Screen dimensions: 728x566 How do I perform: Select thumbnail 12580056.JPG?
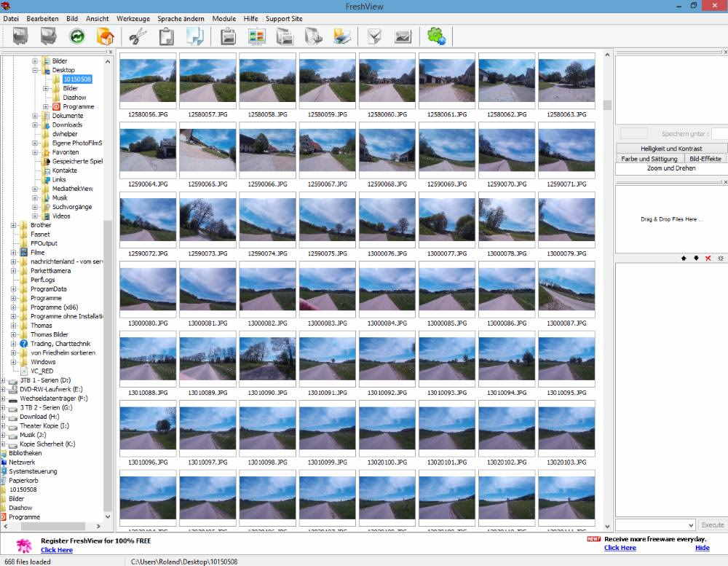pos(147,82)
